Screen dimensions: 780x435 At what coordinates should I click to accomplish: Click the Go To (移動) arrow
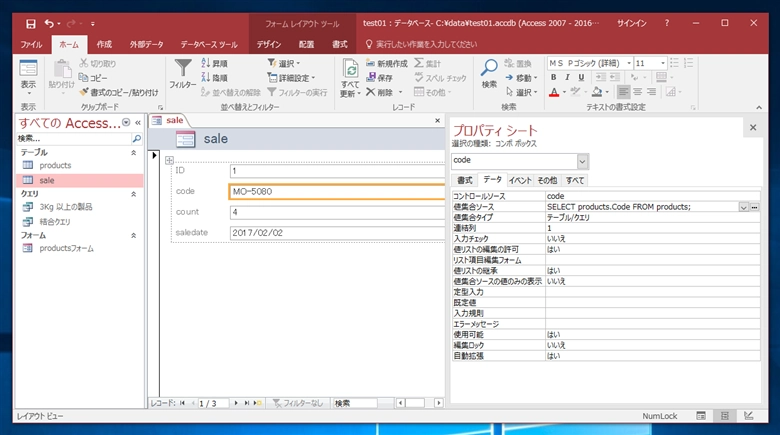509,77
